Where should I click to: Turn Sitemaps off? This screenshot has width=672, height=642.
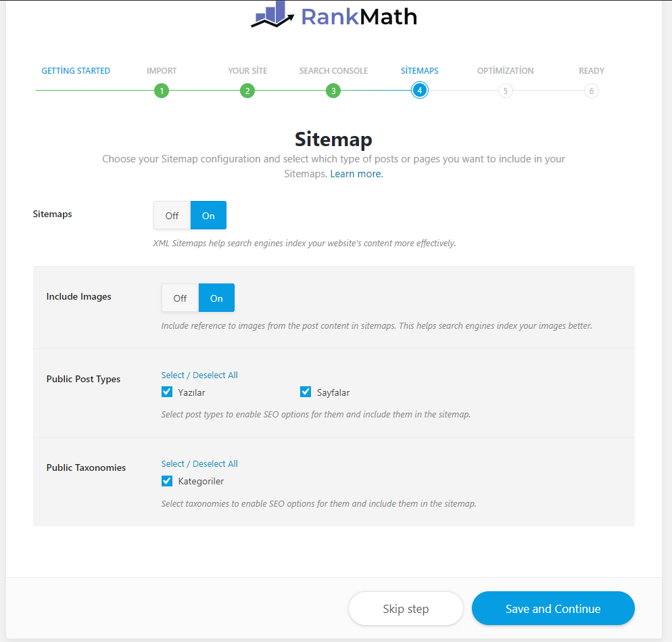coord(172,216)
